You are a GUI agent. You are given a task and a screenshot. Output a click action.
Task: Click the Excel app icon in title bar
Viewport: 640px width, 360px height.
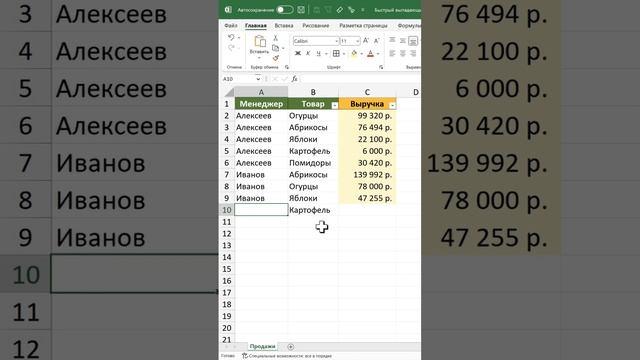coord(228,9)
